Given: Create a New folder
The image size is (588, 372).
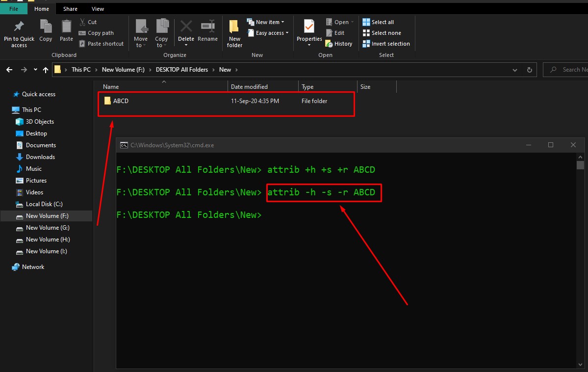Looking at the screenshot, I should point(234,34).
